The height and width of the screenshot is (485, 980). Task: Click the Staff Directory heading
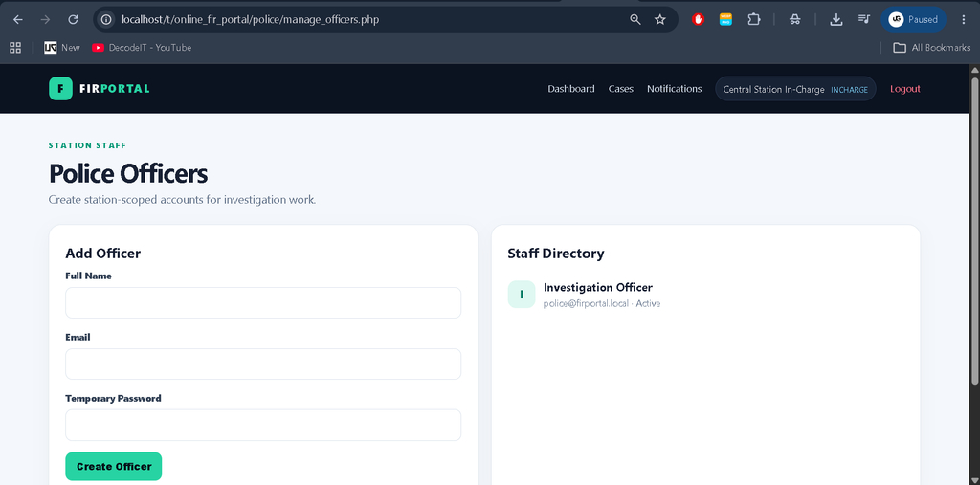556,254
